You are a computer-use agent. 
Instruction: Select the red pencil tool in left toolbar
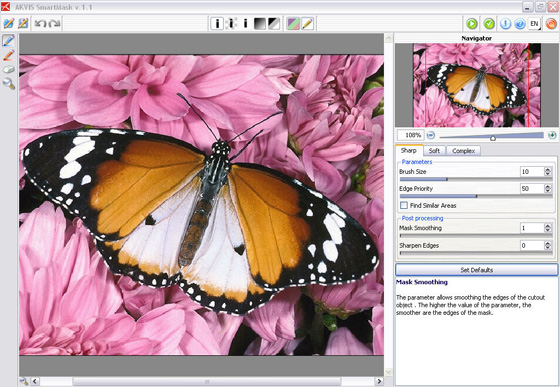tap(9, 55)
